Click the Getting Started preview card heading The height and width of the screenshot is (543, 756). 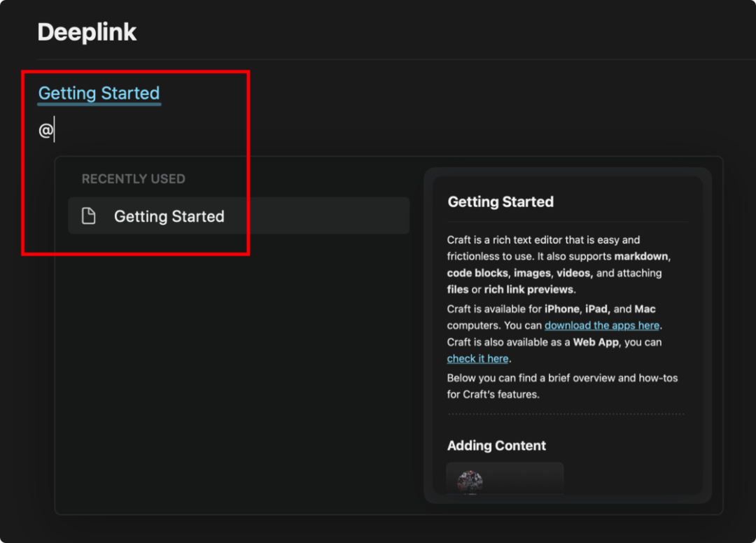click(x=500, y=202)
